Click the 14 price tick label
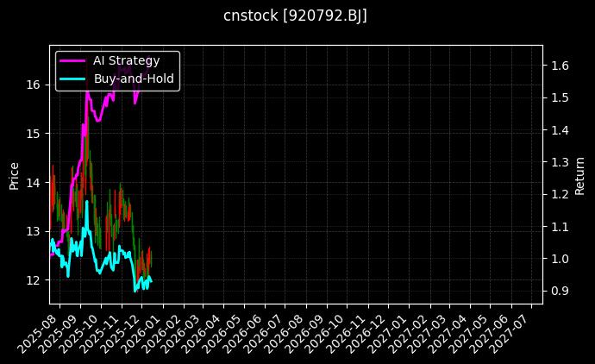Image resolution: width=595 pixels, height=364 pixels. tap(34, 182)
